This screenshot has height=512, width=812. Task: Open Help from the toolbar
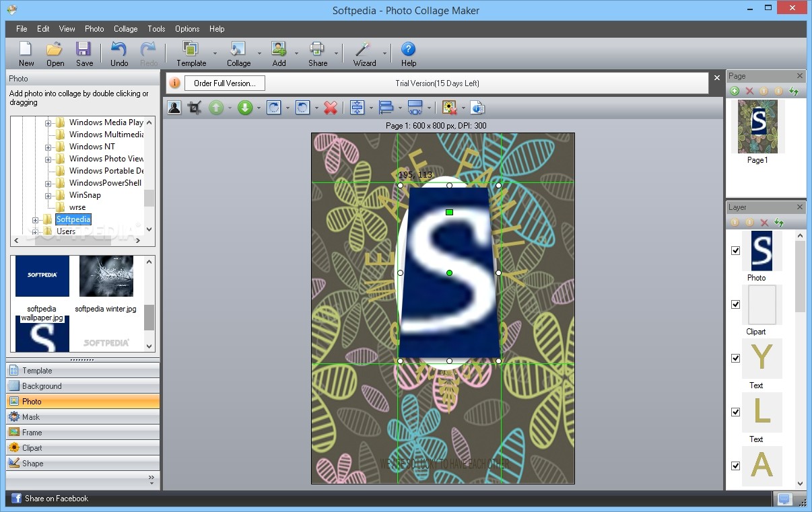tap(409, 54)
